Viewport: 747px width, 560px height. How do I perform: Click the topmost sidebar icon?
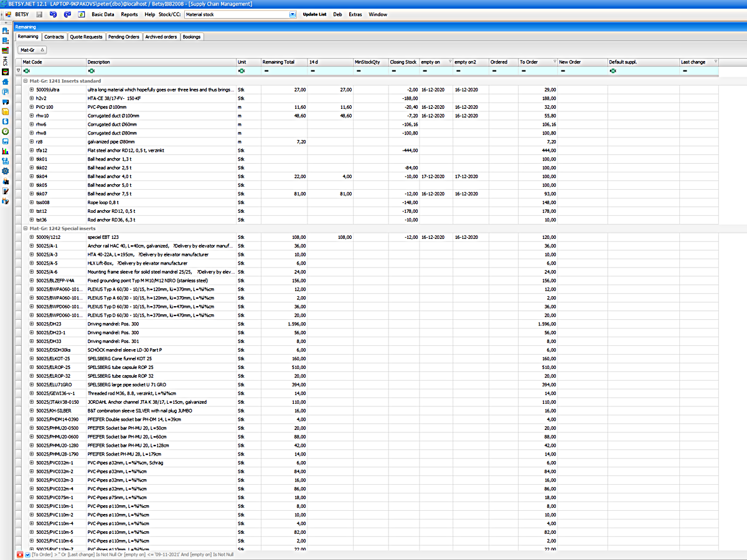click(x=6, y=30)
